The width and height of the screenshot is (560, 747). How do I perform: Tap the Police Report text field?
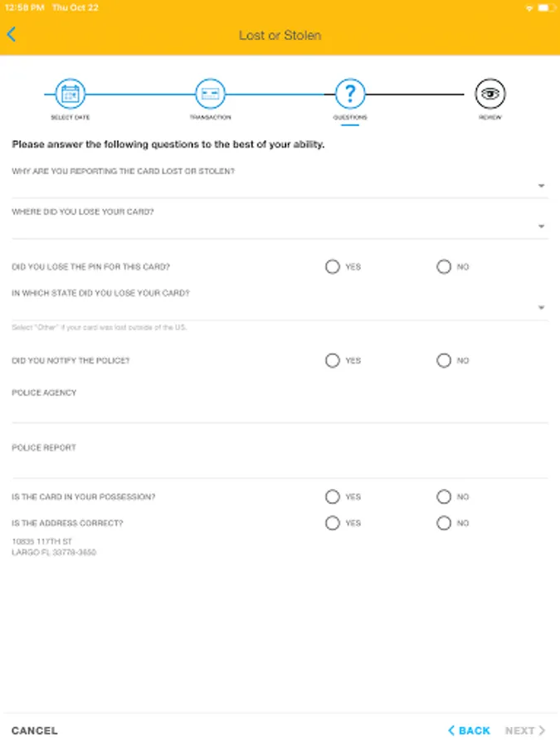point(280,466)
